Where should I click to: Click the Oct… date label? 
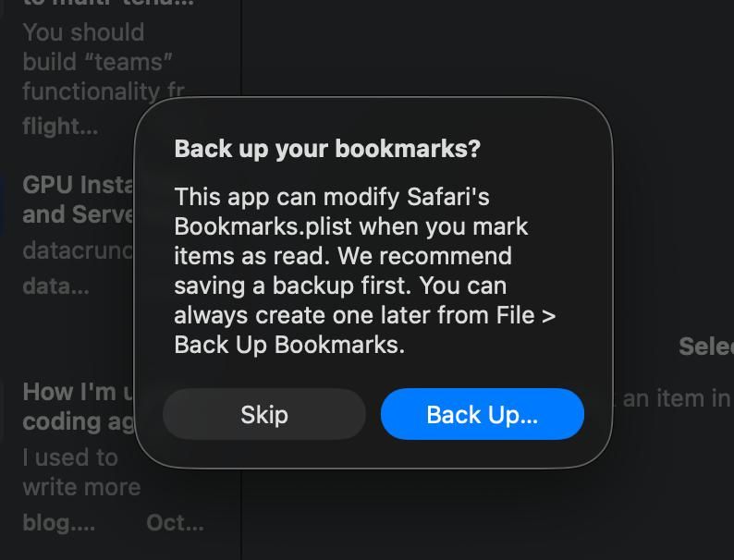point(175,522)
